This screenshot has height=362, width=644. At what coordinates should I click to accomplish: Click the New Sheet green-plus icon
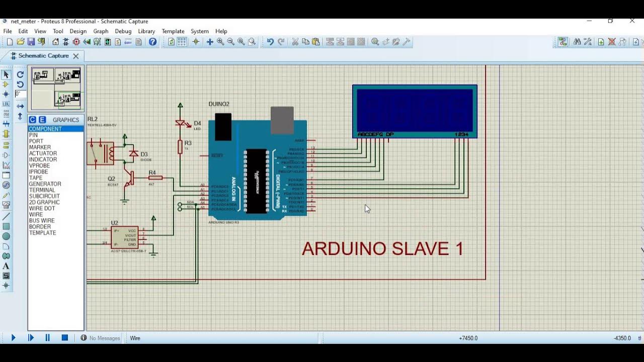[601, 42]
